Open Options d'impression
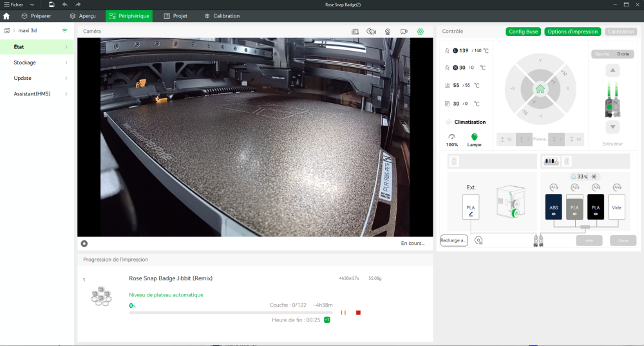The width and height of the screenshot is (644, 346). click(573, 32)
